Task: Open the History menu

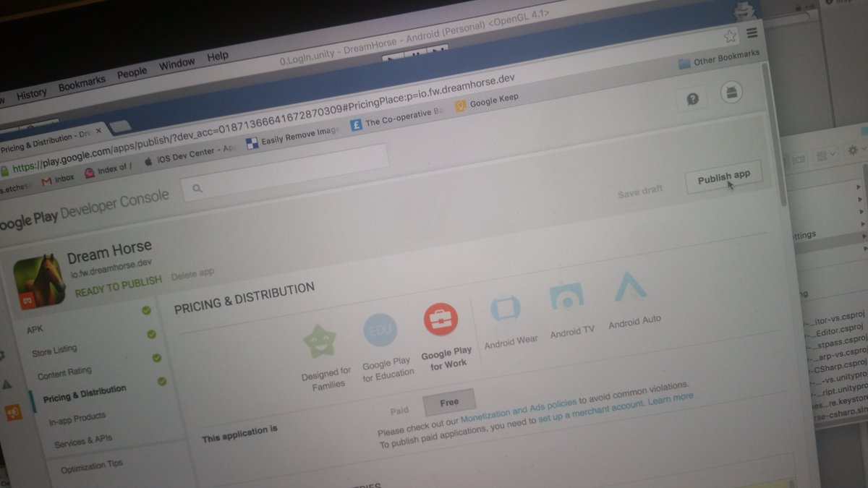Action: coord(32,94)
